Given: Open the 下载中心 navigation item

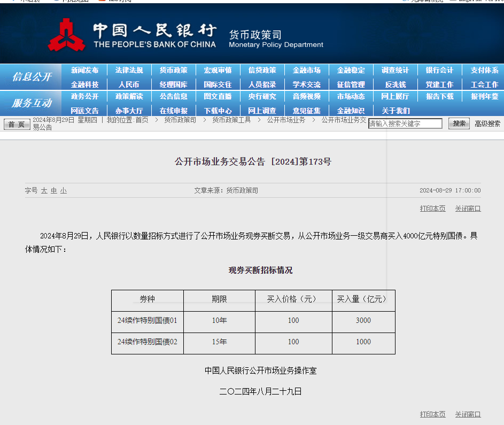Looking at the screenshot, I should (x=218, y=111).
